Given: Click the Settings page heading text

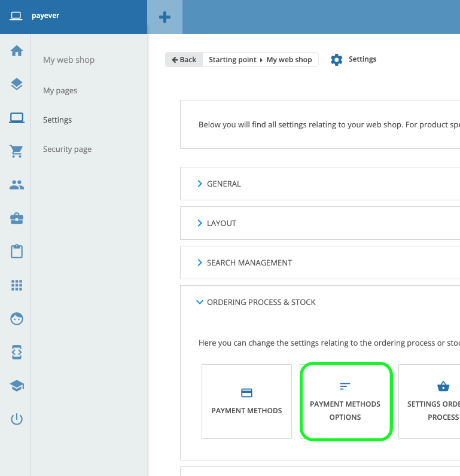Looking at the screenshot, I should point(362,59).
